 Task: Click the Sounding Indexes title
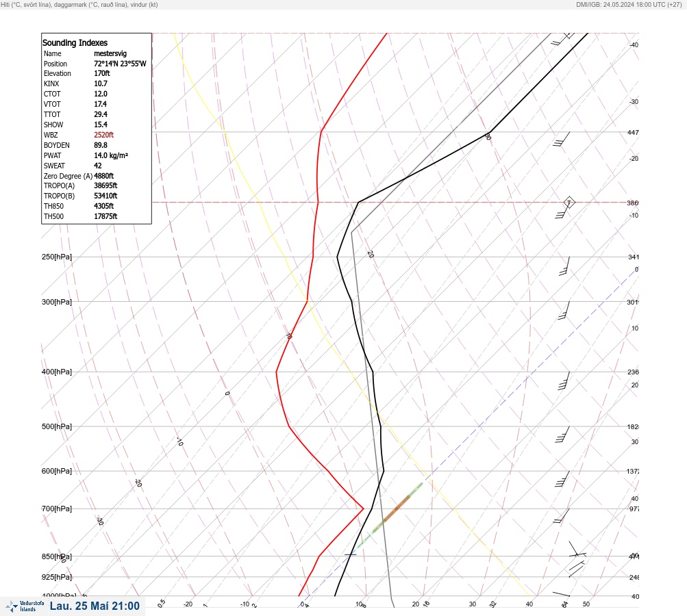click(75, 42)
